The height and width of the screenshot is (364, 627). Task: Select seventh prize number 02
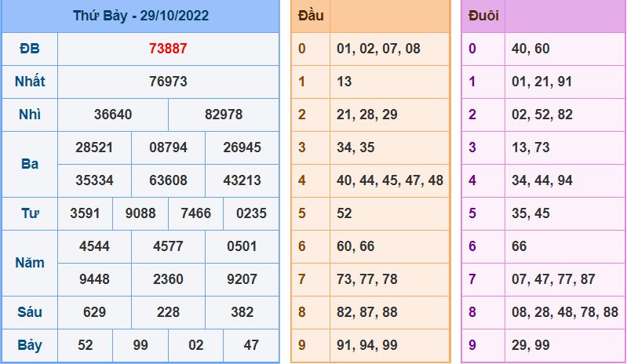click(x=196, y=345)
